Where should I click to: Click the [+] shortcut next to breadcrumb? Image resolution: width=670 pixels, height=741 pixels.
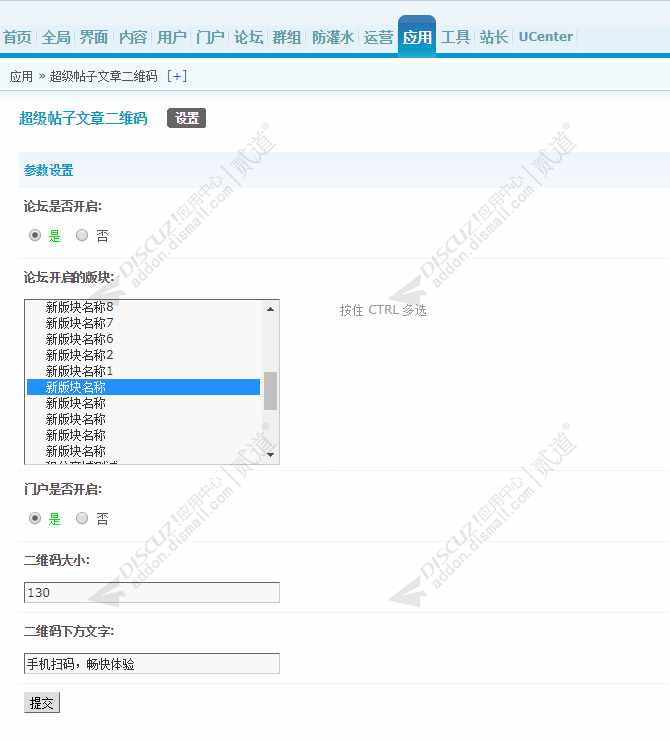point(177,76)
